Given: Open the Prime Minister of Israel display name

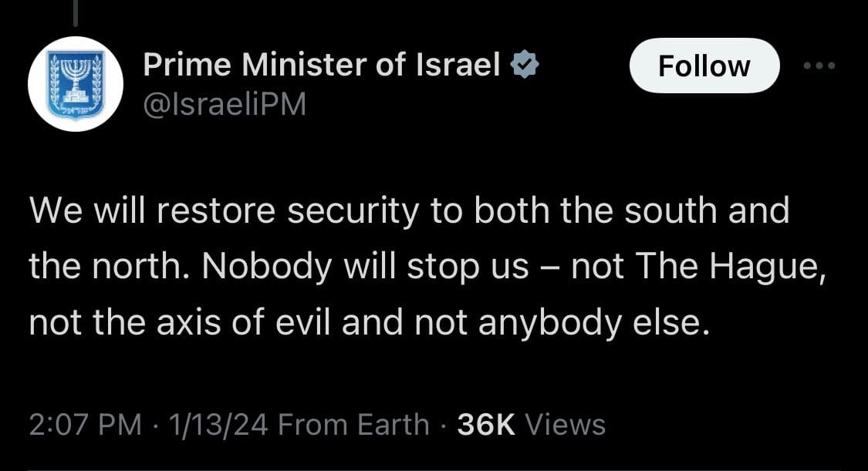Looking at the screenshot, I should click(x=322, y=66).
